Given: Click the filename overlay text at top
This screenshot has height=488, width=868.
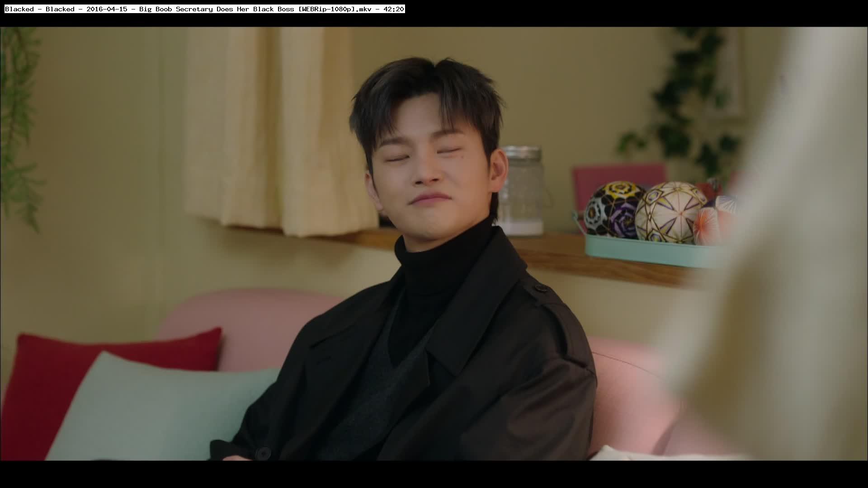Looking at the screenshot, I should point(204,9).
